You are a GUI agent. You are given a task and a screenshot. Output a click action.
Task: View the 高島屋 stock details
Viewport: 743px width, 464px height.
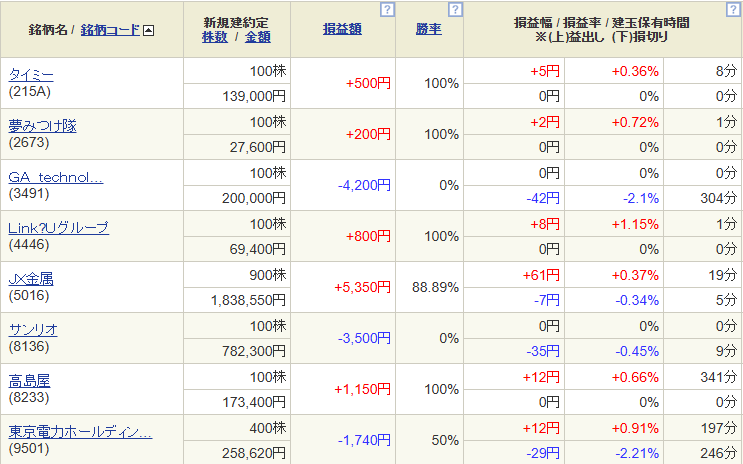(x=28, y=381)
